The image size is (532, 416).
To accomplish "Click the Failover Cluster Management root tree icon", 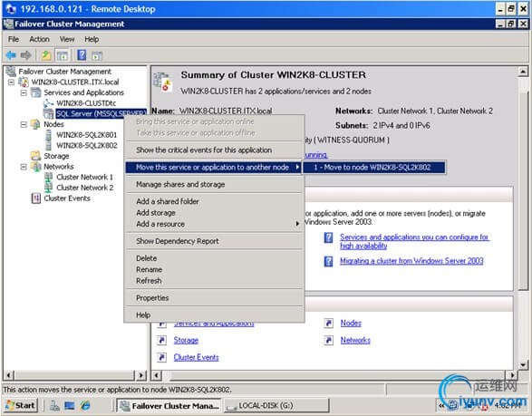I will 11,72.
